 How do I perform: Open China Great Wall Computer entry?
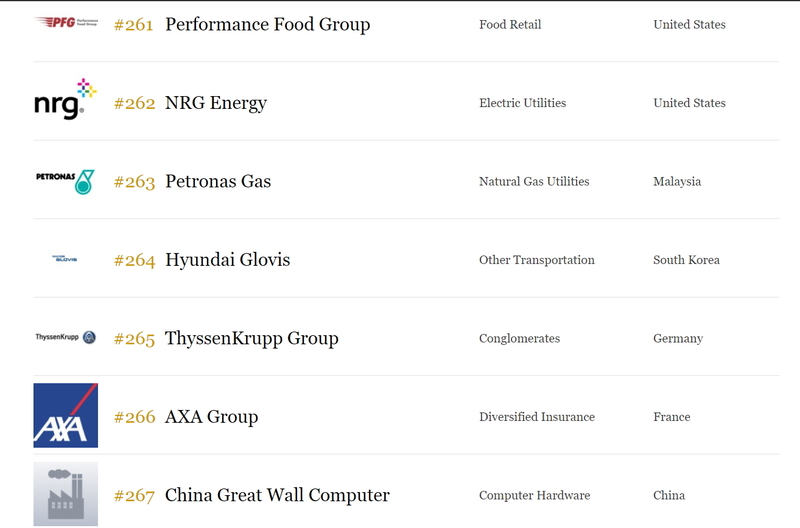pos(277,495)
